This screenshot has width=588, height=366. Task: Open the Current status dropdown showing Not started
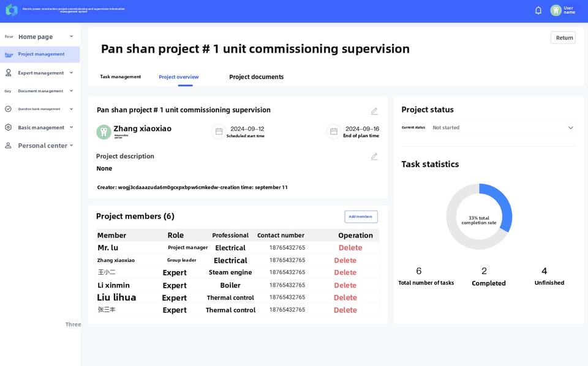tap(502, 128)
